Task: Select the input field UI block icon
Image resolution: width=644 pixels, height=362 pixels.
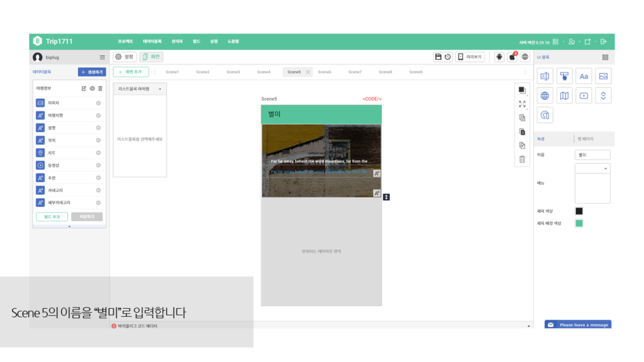Action: [x=545, y=76]
